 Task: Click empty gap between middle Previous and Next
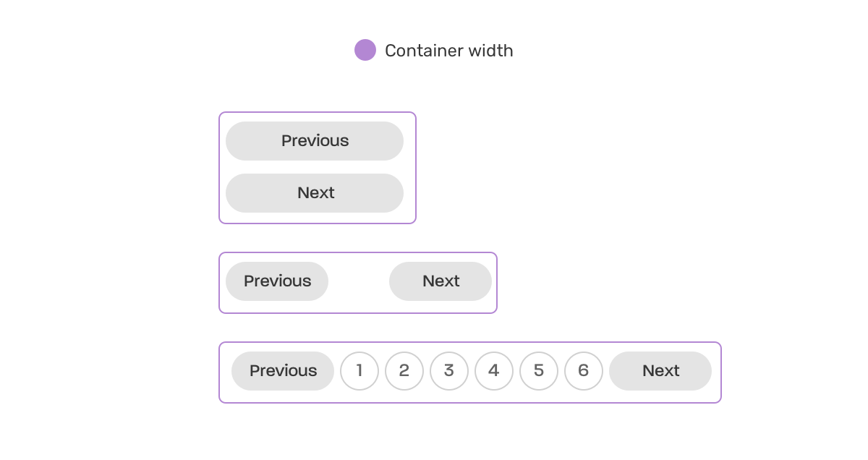[x=359, y=281]
